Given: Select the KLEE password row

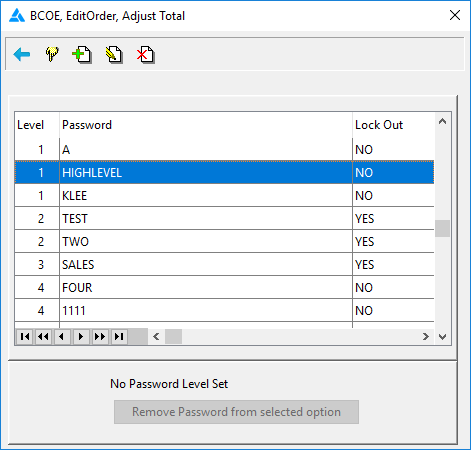Looking at the screenshot, I should tap(224, 196).
